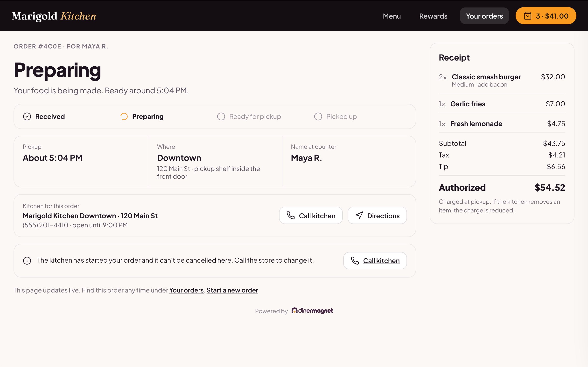Select the Medium · add bacon modifier
The height and width of the screenshot is (367, 588).
(479, 84)
